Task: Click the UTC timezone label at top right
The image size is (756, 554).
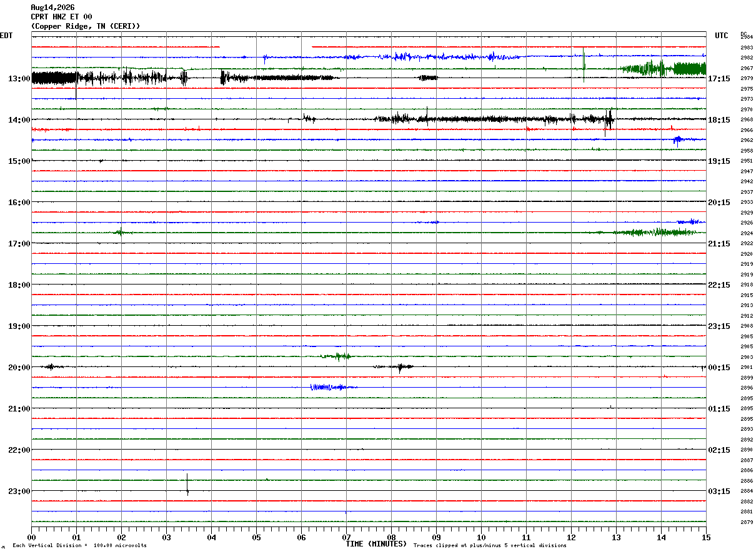Action: click(722, 36)
